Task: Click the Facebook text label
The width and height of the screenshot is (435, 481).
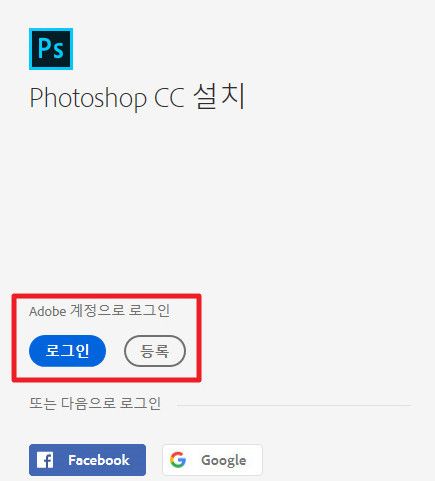Action: [99, 460]
